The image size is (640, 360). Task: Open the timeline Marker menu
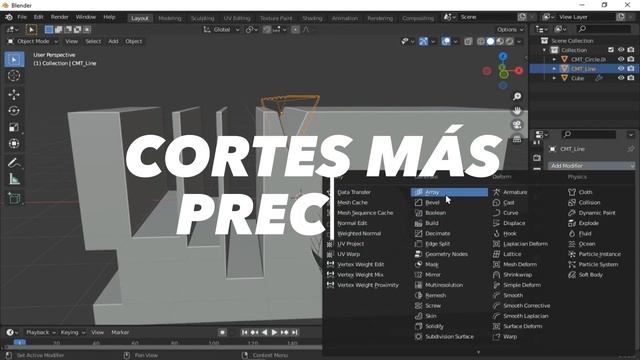120,333
